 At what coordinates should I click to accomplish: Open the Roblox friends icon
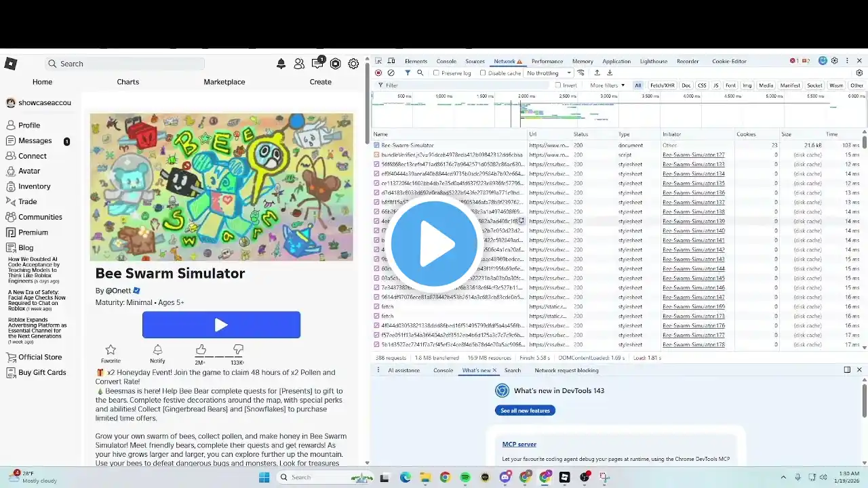click(299, 64)
